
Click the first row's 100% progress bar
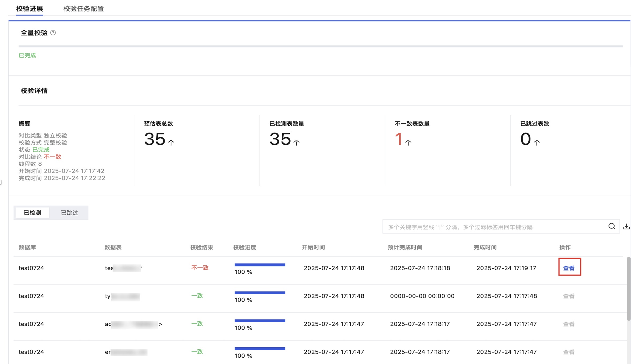click(259, 265)
